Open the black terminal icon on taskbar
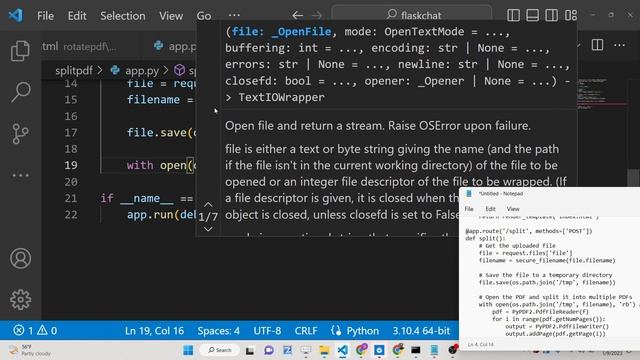The width and height of the screenshot is (640, 360). [416, 350]
